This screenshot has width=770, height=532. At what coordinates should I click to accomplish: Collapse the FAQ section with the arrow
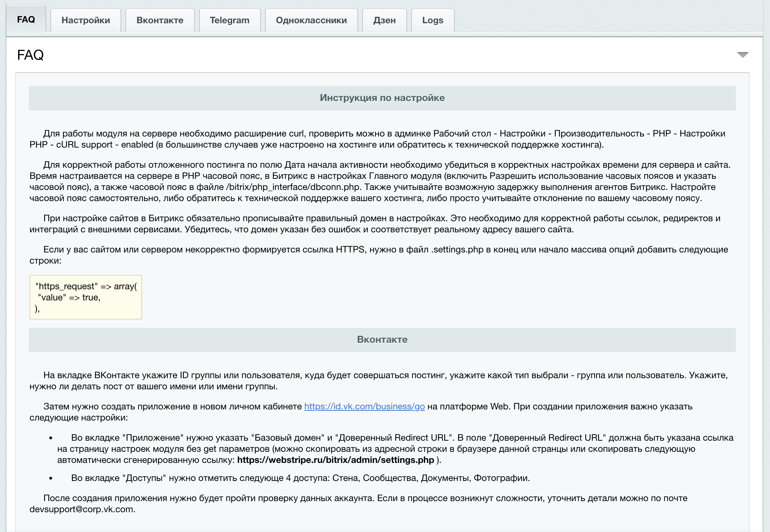click(743, 55)
